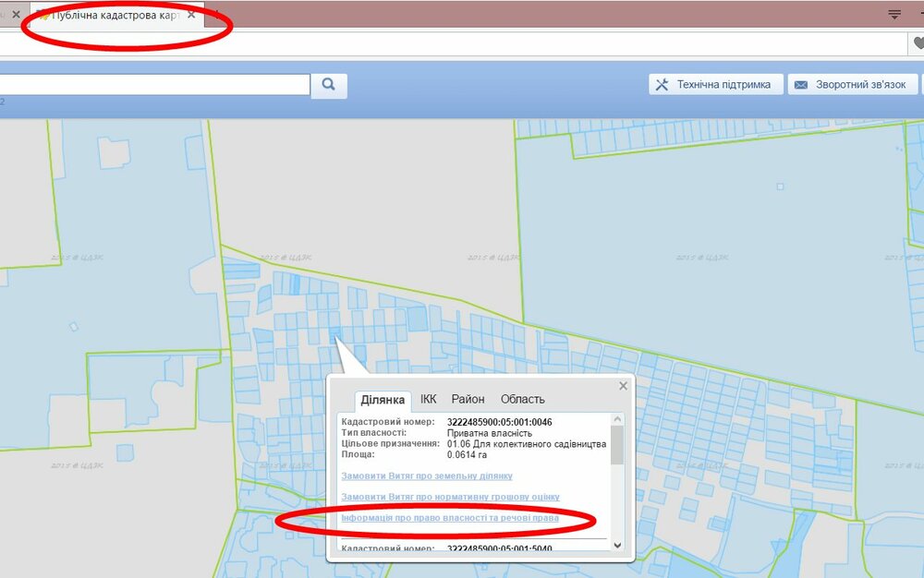The height and width of the screenshot is (578, 924).
Task: Click popup scrollbar down arrow
Action: point(617,545)
